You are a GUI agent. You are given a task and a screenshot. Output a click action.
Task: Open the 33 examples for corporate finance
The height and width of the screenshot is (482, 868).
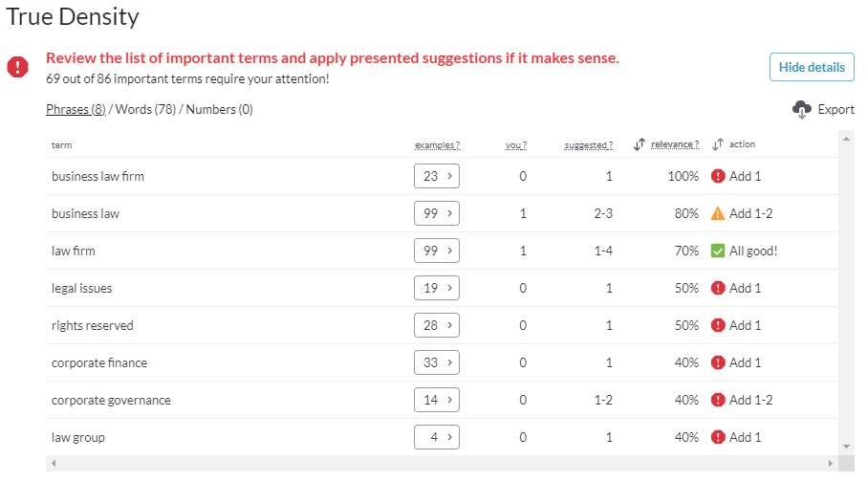pyautogui.click(x=437, y=362)
